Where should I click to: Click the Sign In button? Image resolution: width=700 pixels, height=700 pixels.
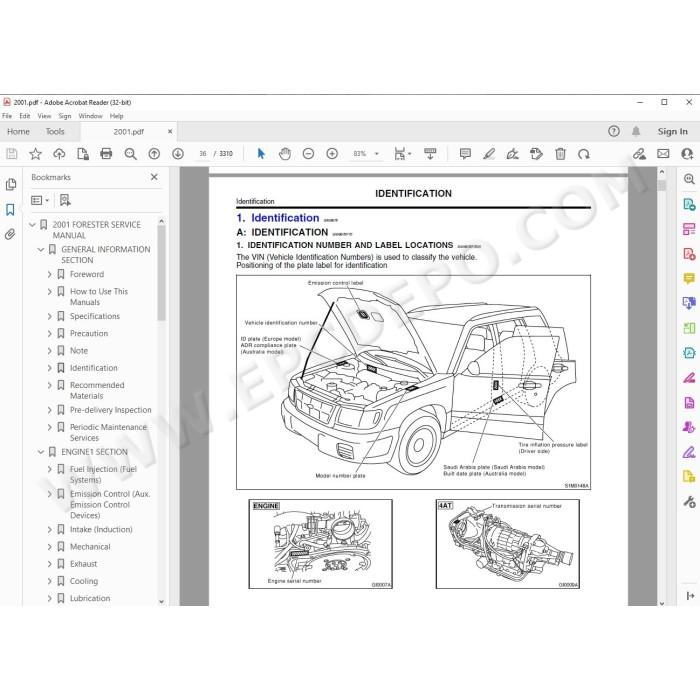(672, 131)
